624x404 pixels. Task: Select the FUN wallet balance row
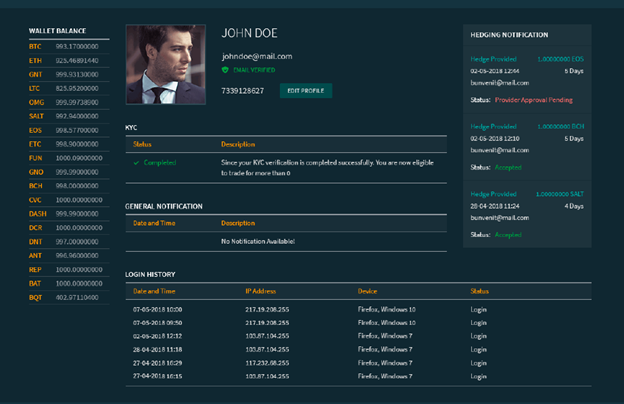[69, 158]
